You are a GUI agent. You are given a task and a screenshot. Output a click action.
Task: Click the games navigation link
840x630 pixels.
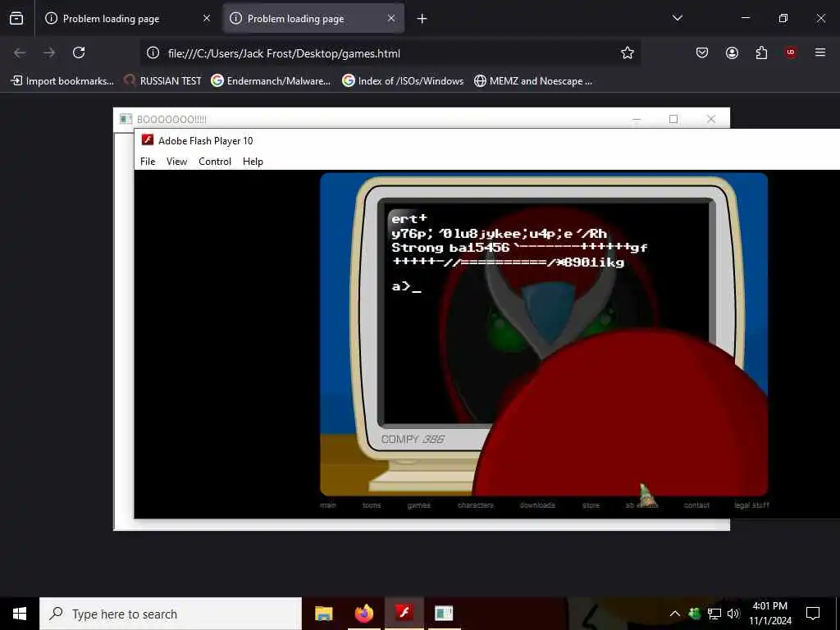(x=418, y=505)
